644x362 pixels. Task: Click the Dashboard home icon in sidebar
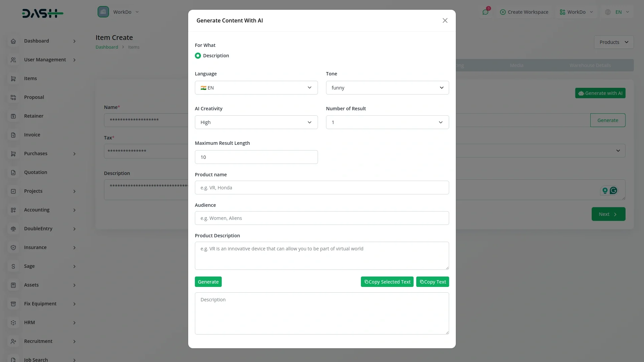(13, 41)
